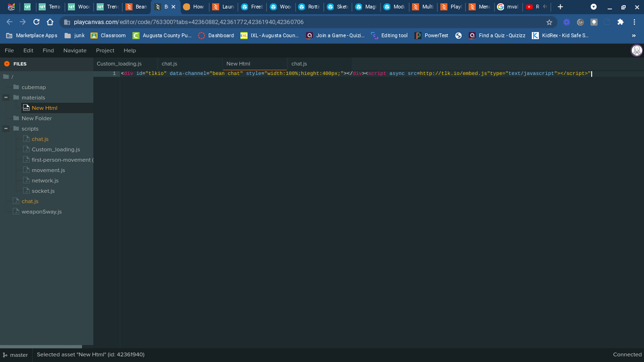Click the browser address bar URL
This screenshot has width=644, height=362.
tap(189, 22)
